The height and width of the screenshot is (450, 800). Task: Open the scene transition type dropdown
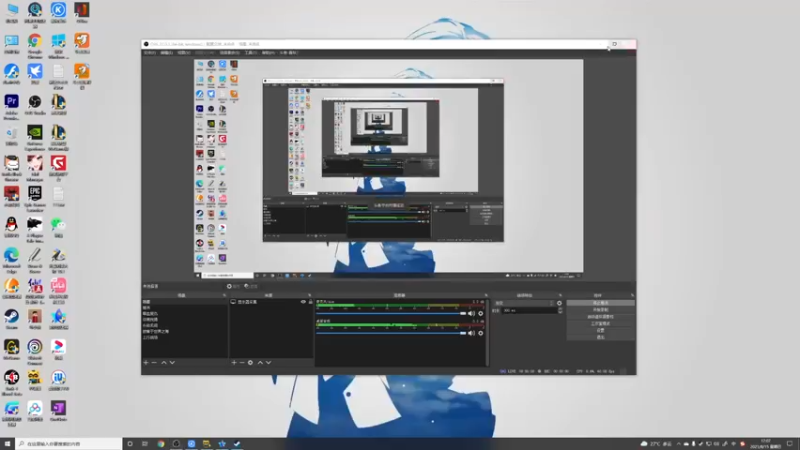click(x=523, y=303)
